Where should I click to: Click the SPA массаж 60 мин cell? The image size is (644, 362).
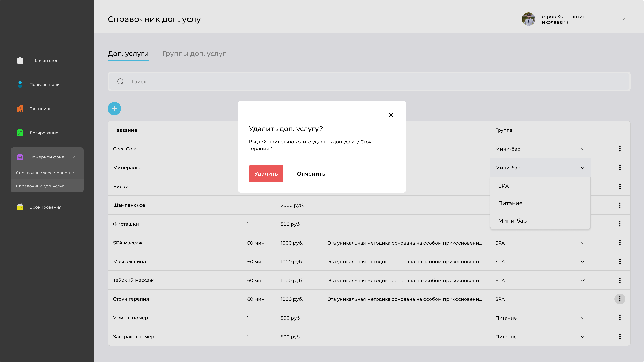[258, 243]
